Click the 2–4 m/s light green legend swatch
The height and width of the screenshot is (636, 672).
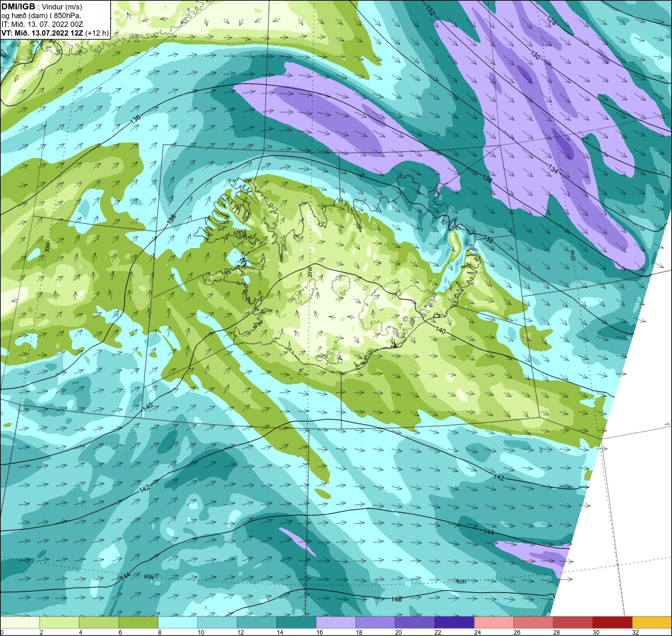pyautogui.click(x=59, y=623)
